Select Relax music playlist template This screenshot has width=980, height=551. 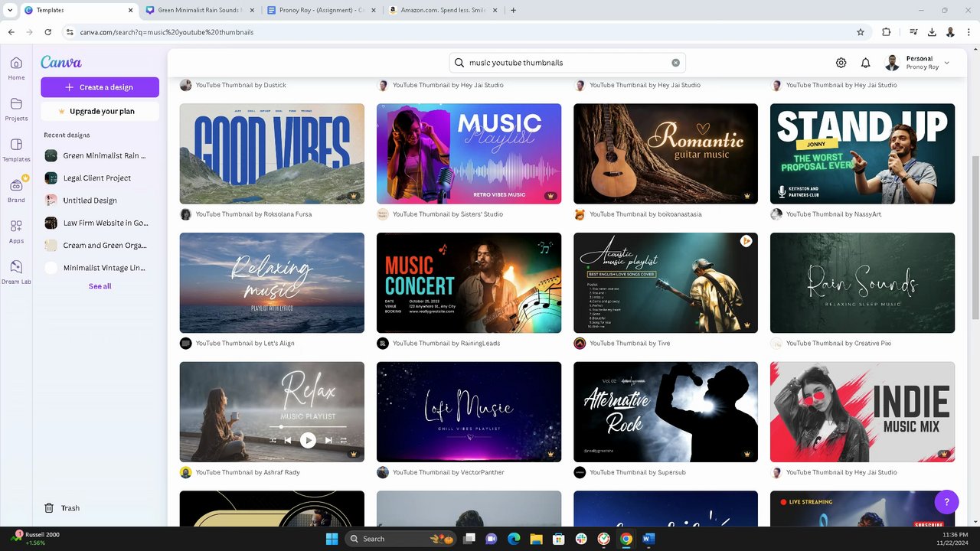(x=272, y=412)
